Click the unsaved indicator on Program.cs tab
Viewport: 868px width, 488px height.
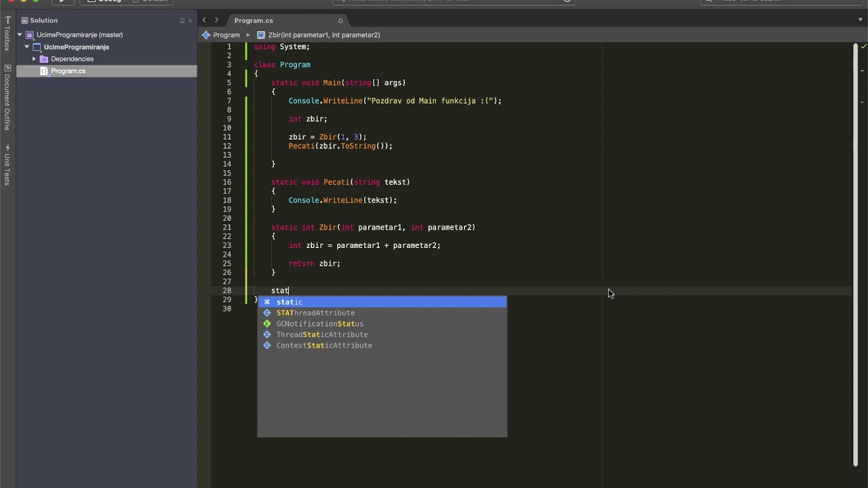point(340,20)
